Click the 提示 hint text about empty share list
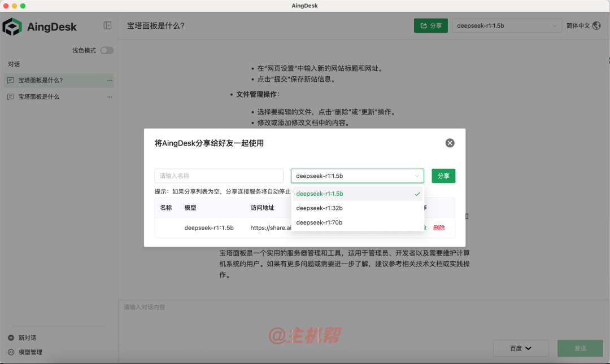The height and width of the screenshot is (364, 610). coord(223,191)
